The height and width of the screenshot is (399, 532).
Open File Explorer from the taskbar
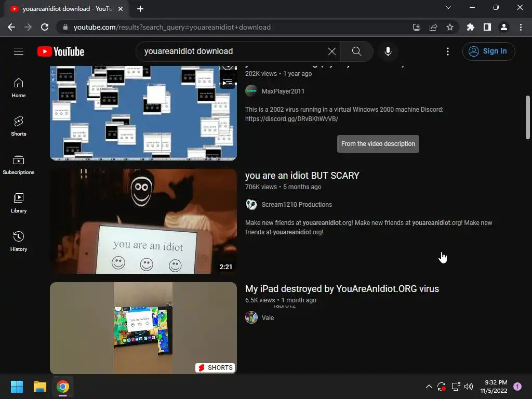[39, 387]
